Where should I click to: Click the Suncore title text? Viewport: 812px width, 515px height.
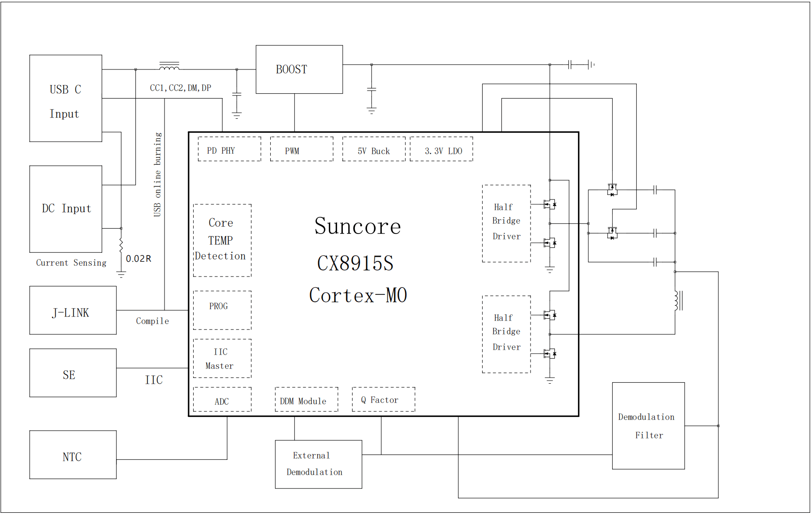click(x=358, y=226)
